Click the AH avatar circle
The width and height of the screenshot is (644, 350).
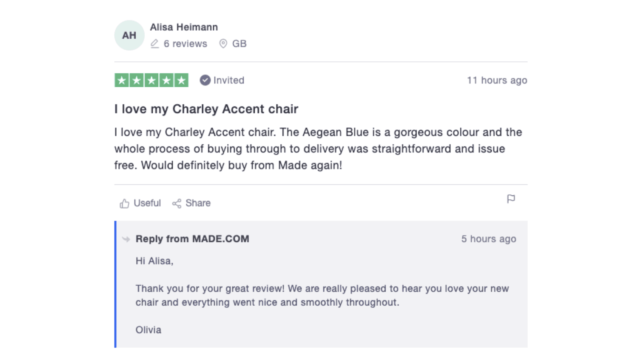pyautogui.click(x=129, y=35)
